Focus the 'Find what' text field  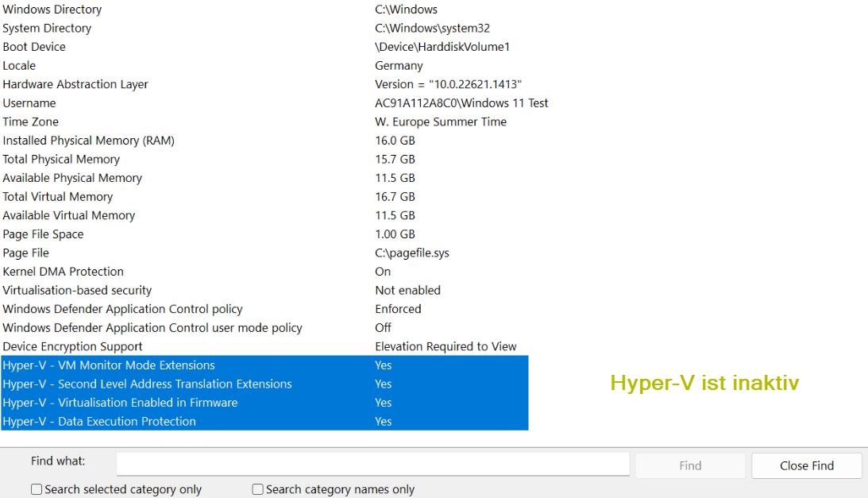click(x=372, y=464)
